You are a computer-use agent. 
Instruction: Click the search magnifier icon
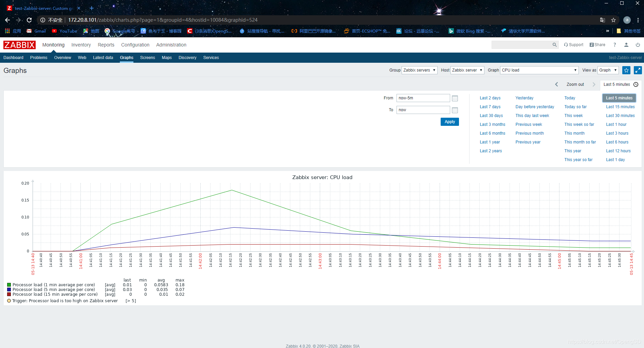click(x=554, y=45)
